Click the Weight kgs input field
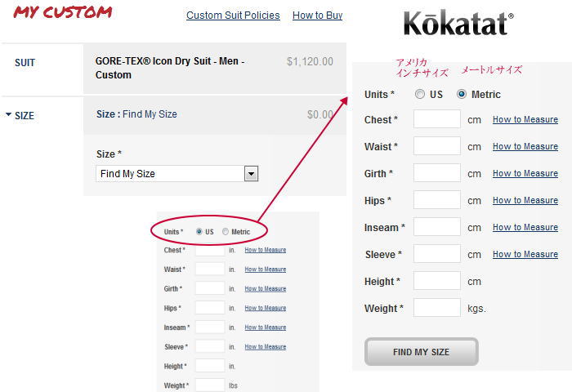 [x=437, y=308]
